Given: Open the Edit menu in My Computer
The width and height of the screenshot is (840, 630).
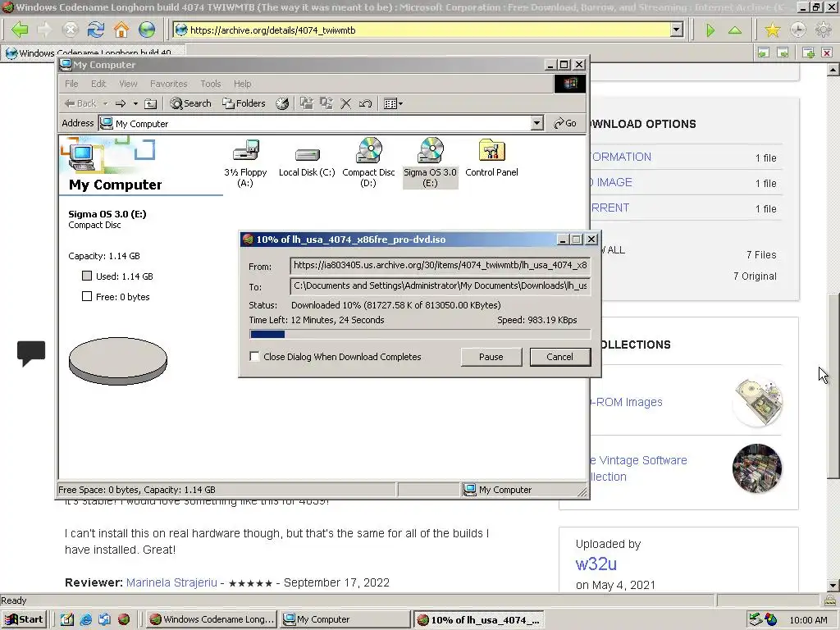Looking at the screenshot, I should [98, 84].
